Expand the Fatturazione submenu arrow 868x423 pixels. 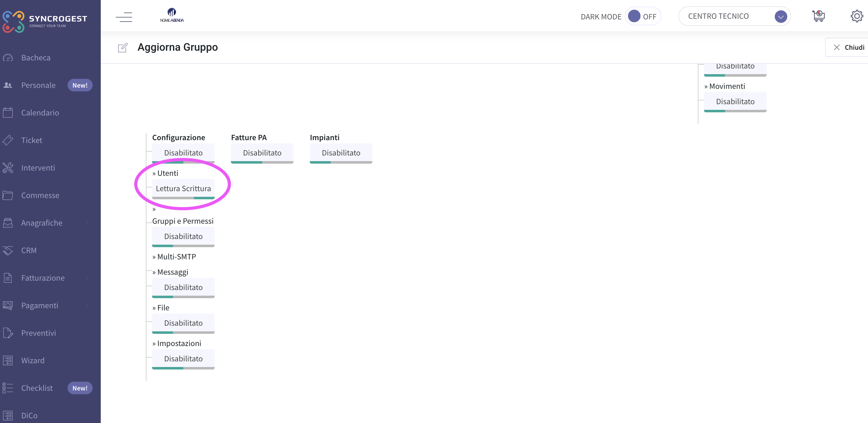click(x=87, y=278)
